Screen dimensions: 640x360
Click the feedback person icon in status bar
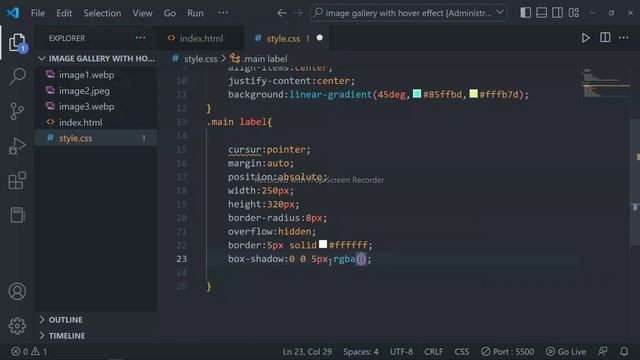603,351
